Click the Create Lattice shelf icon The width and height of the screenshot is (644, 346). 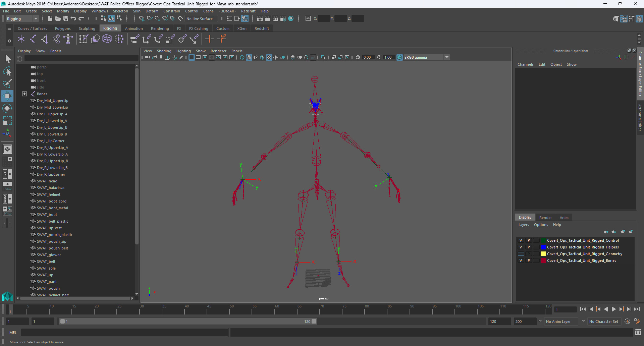[107, 39]
